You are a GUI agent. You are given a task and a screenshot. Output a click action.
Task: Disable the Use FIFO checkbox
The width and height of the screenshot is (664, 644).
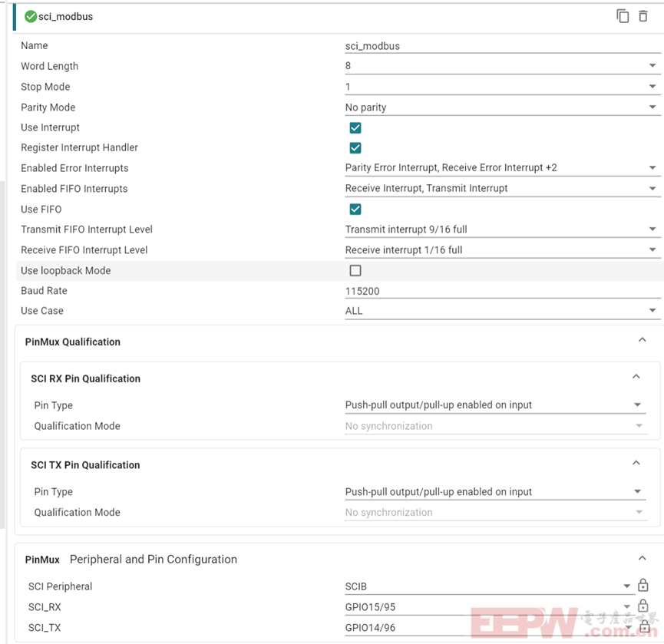point(355,209)
